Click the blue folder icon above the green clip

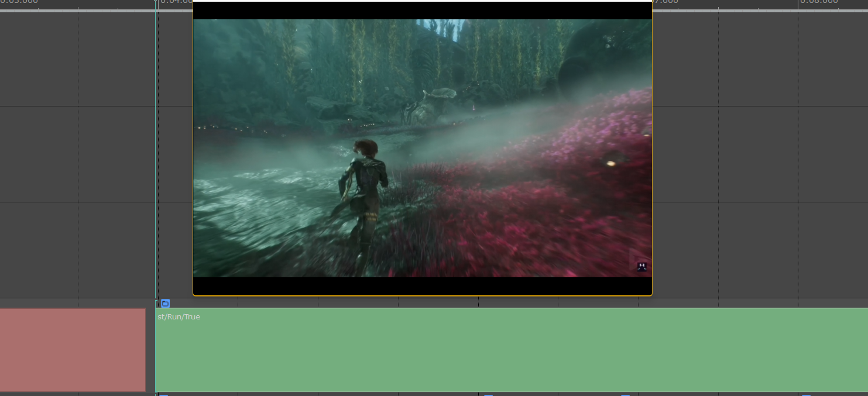coord(165,304)
